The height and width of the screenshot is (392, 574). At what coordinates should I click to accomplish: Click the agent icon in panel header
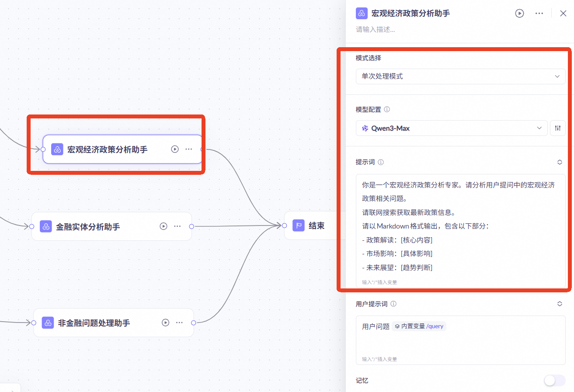[362, 13]
